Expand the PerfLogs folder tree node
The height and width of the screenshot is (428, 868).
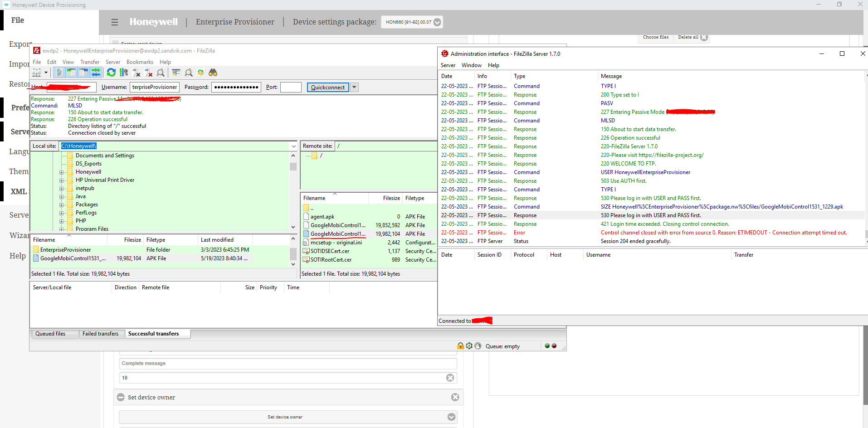61,213
